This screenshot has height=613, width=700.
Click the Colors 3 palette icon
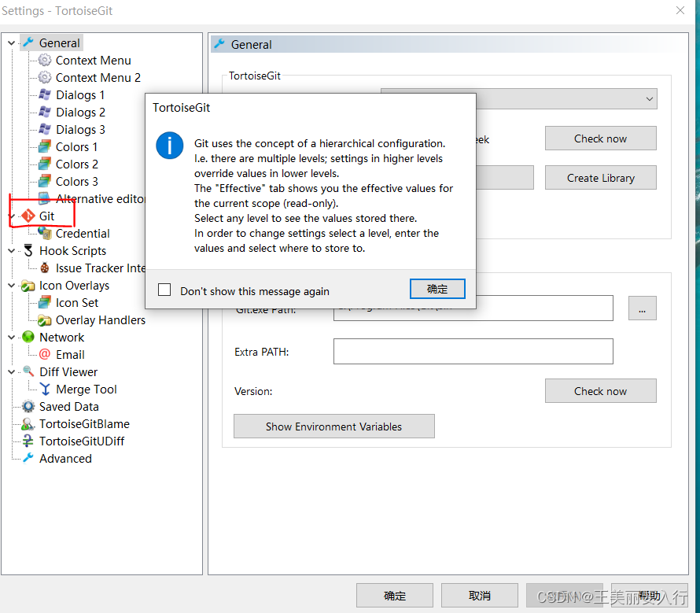click(45, 182)
